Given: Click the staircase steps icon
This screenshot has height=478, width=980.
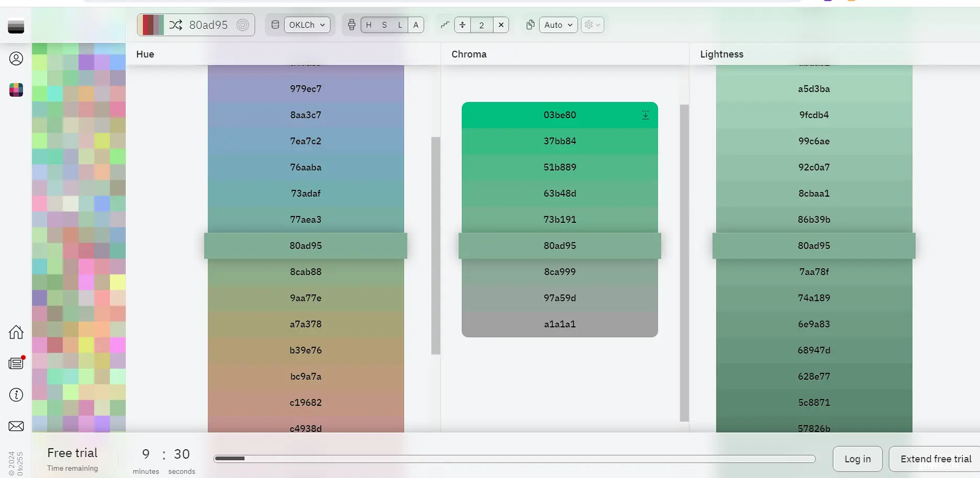Looking at the screenshot, I should tap(445, 25).
